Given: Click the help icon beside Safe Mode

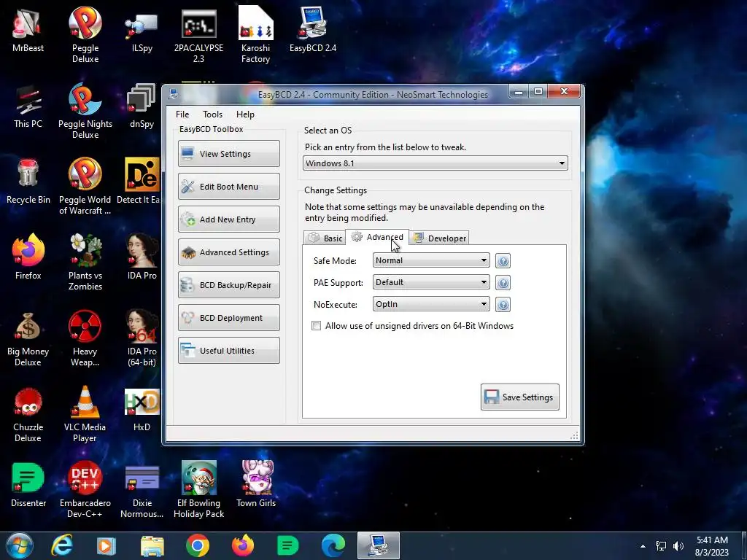Looking at the screenshot, I should (x=503, y=260).
